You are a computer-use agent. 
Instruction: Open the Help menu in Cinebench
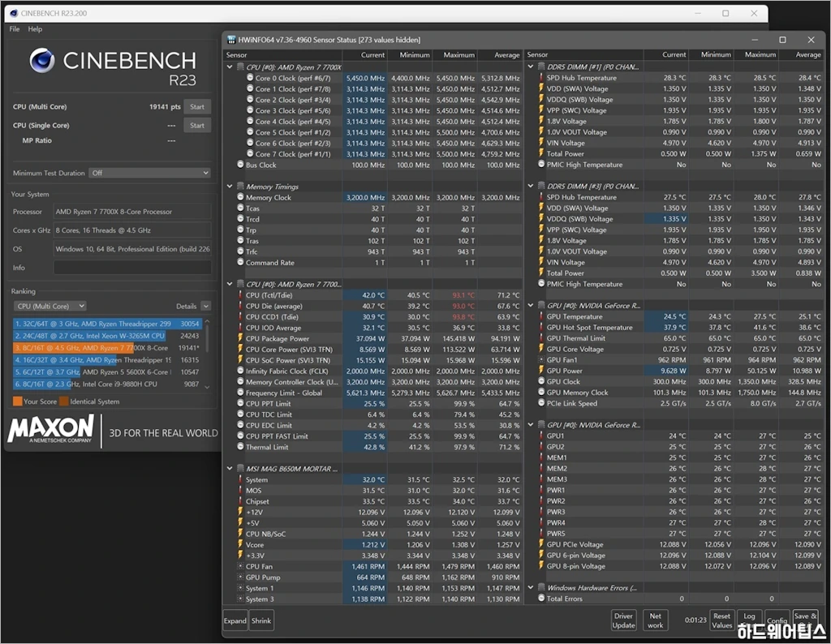35,29
